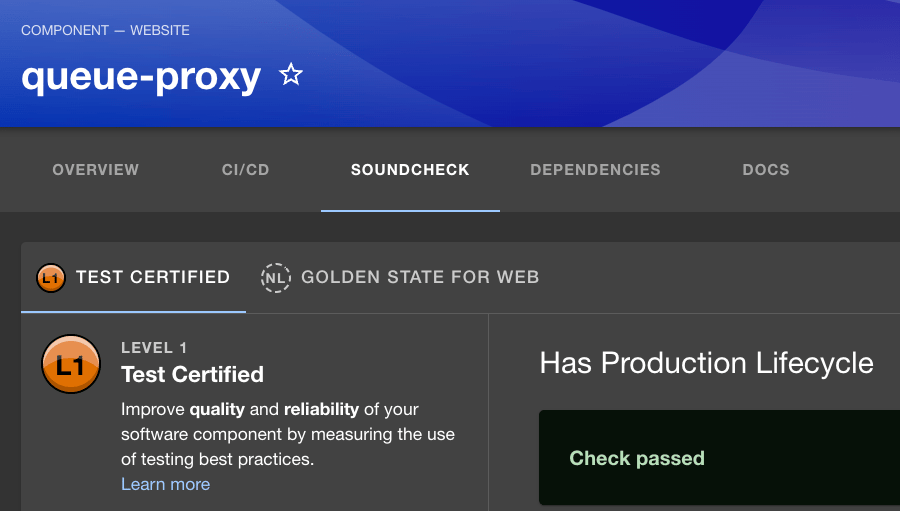This screenshot has height=511, width=900.
Task: Go to the Docs tab
Action: 766,170
